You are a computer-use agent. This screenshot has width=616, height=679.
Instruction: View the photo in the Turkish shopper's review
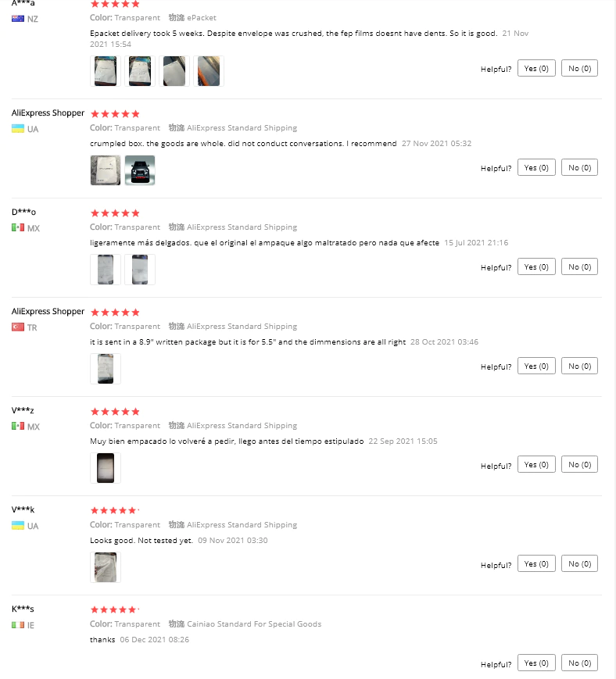tap(106, 369)
